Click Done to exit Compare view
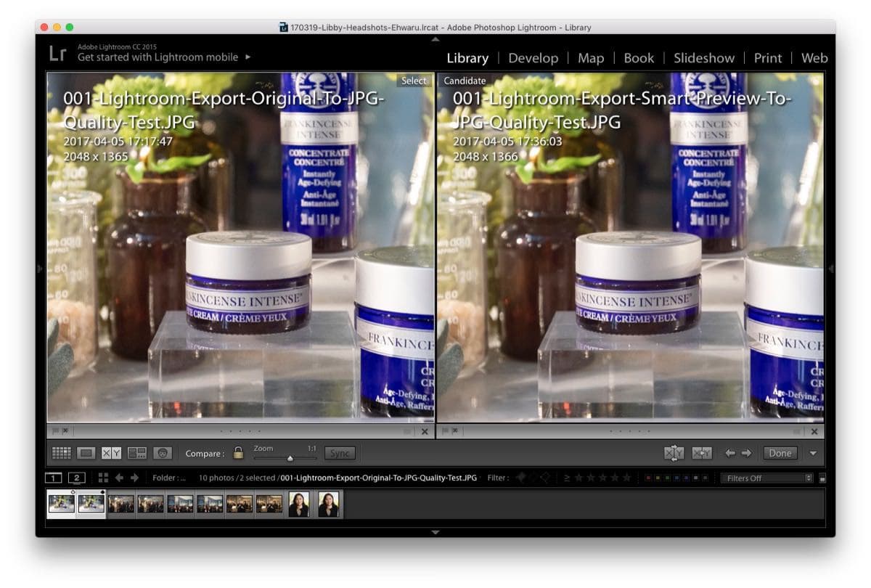 coord(780,453)
